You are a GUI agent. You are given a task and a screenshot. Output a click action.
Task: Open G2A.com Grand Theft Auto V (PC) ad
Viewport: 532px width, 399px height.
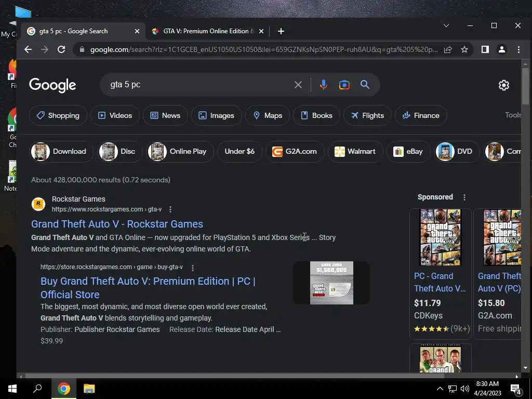[499, 282]
